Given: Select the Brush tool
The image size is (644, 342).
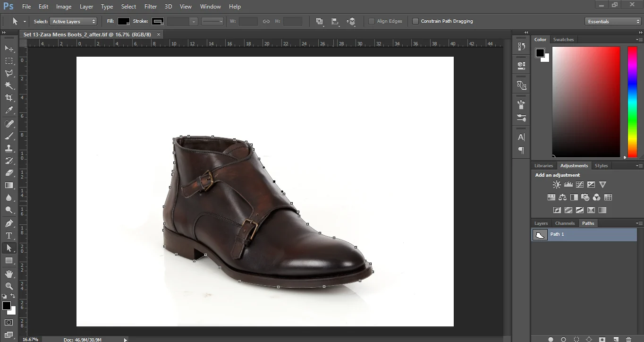Looking at the screenshot, I should click(x=9, y=136).
